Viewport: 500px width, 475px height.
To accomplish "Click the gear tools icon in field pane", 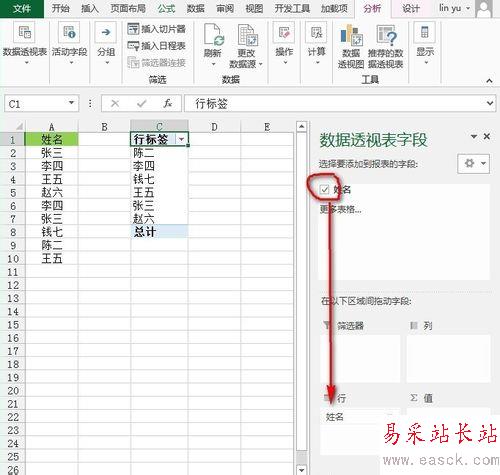I will pyautogui.click(x=469, y=163).
